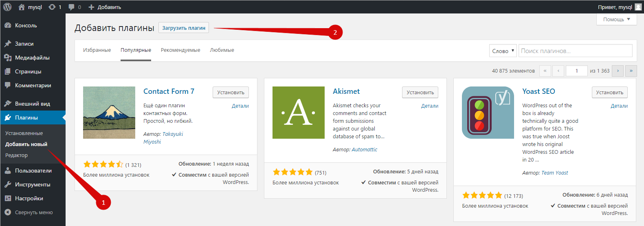The width and height of the screenshot is (644, 226).
Task: Click the user avatar in top bar
Action: point(638,7)
